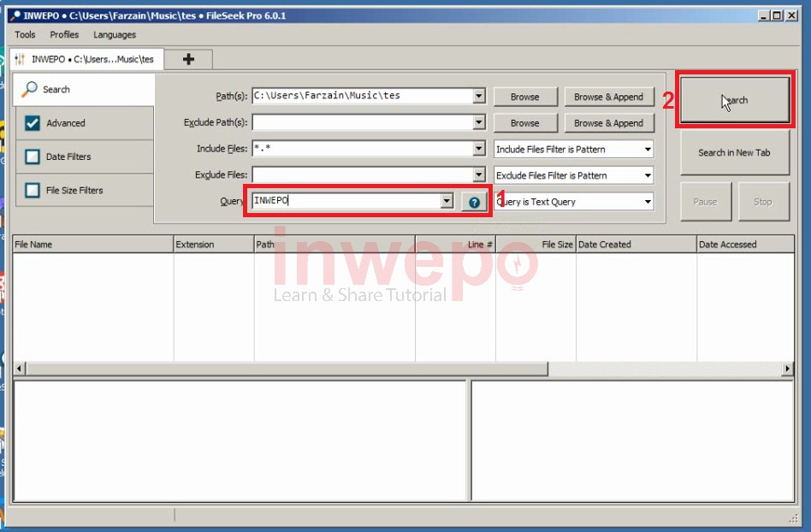Click the query help question mark icon
This screenshot has height=532, width=811.
[x=474, y=202]
